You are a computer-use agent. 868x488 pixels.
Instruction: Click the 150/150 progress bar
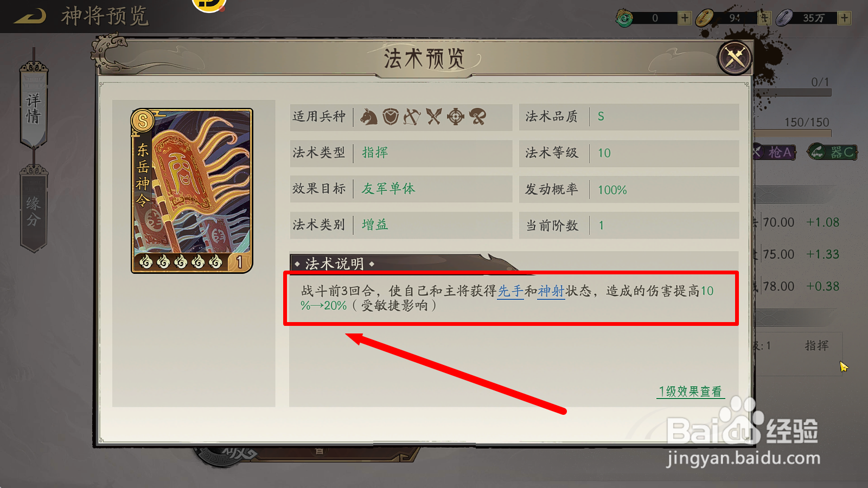tap(793, 132)
